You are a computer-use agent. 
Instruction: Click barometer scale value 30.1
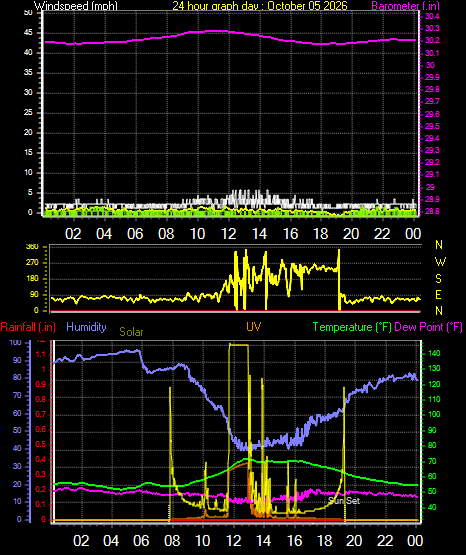tap(432, 53)
